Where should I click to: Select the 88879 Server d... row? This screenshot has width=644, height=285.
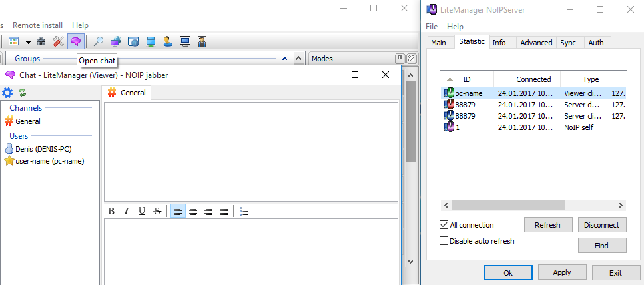[x=534, y=105]
